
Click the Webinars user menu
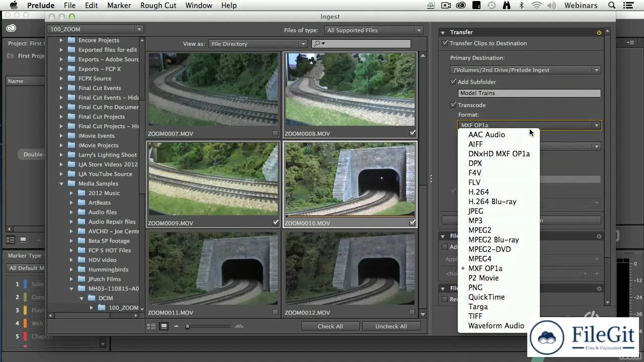580,6
